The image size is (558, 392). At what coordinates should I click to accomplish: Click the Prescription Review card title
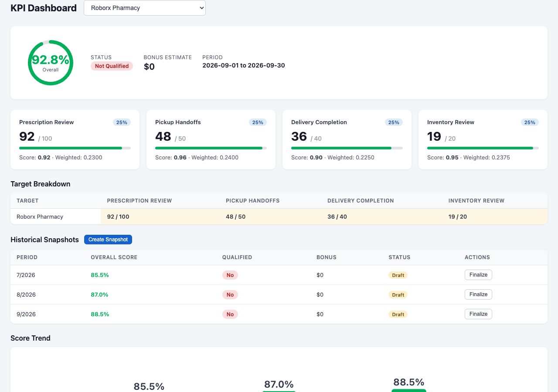[47, 122]
